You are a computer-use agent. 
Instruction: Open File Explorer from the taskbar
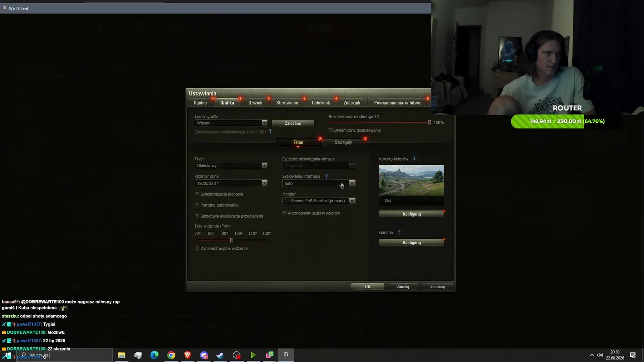click(x=122, y=355)
